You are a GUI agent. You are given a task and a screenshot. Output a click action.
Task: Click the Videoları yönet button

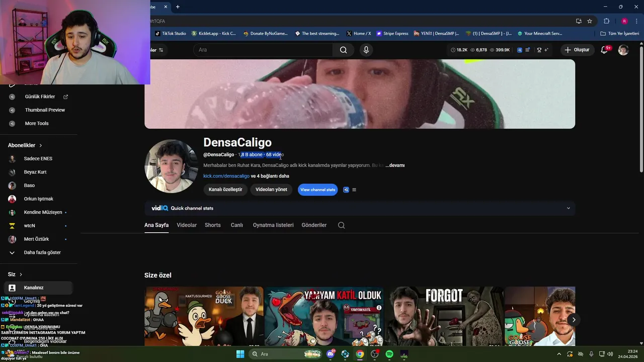[x=271, y=190]
